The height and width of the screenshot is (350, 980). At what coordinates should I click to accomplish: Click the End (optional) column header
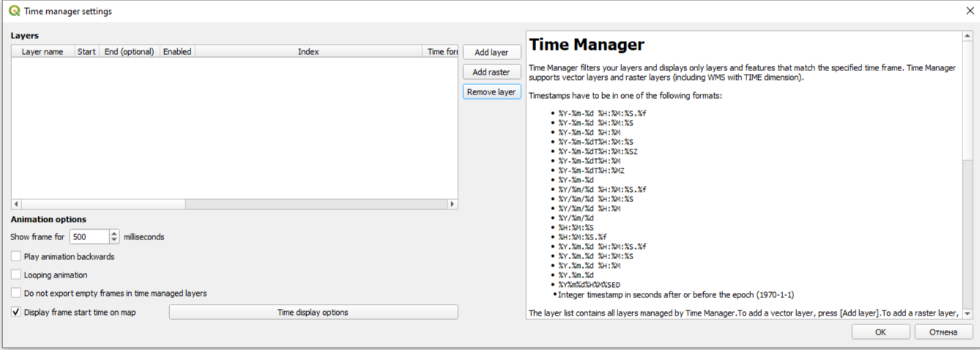tap(130, 52)
